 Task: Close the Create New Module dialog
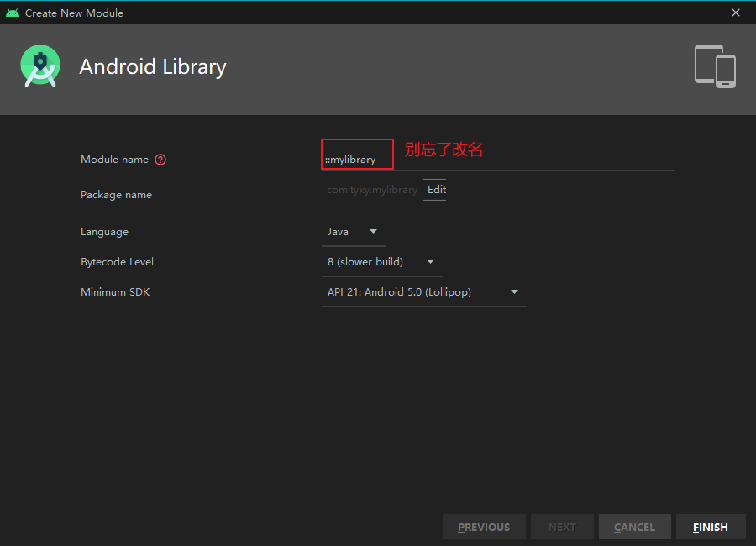(735, 13)
